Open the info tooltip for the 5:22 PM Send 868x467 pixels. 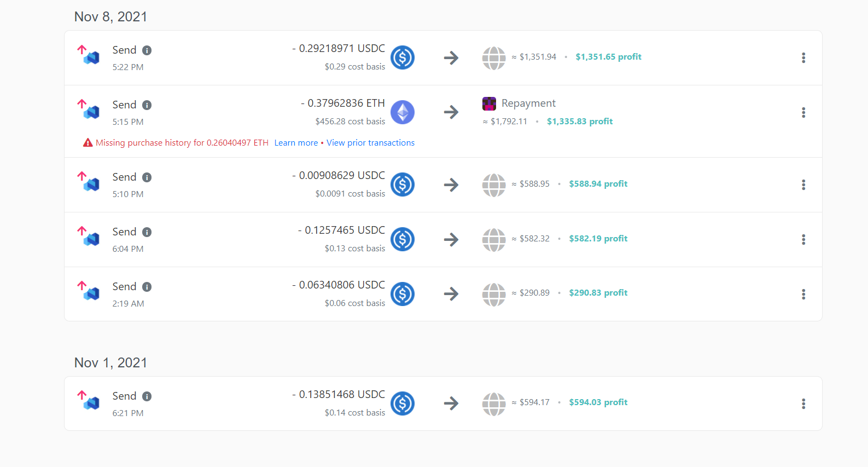[x=146, y=50]
